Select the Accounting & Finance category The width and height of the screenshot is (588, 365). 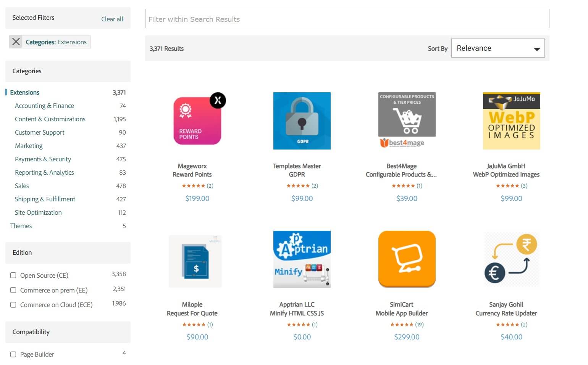44,106
